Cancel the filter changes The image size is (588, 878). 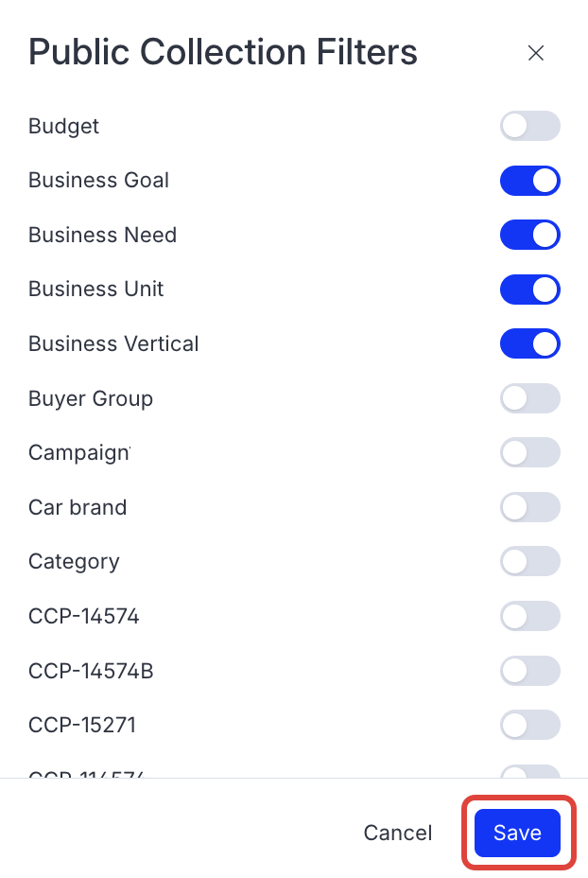coord(398,833)
